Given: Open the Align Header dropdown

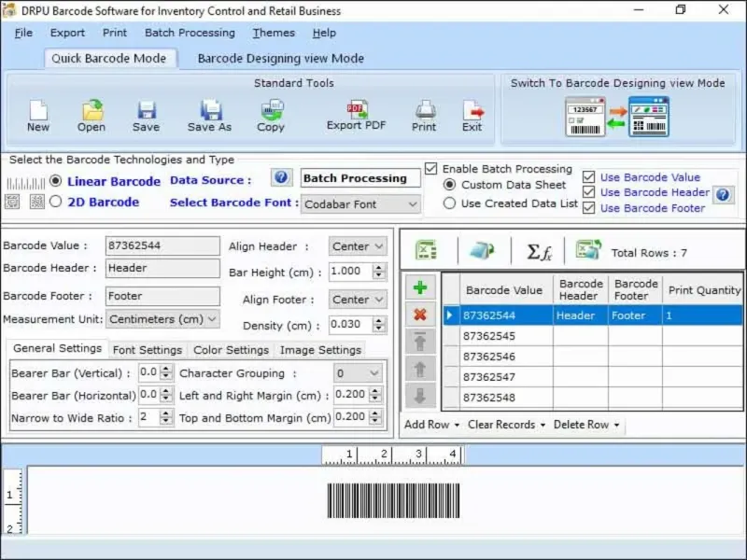Looking at the screenshot, I should (x=358, y=246).
